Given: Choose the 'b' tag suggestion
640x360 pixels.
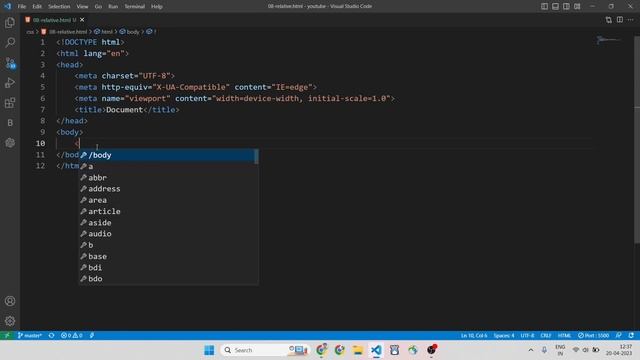Looking at the screenshot, I should pyautogui.click(x=168, y=245).
